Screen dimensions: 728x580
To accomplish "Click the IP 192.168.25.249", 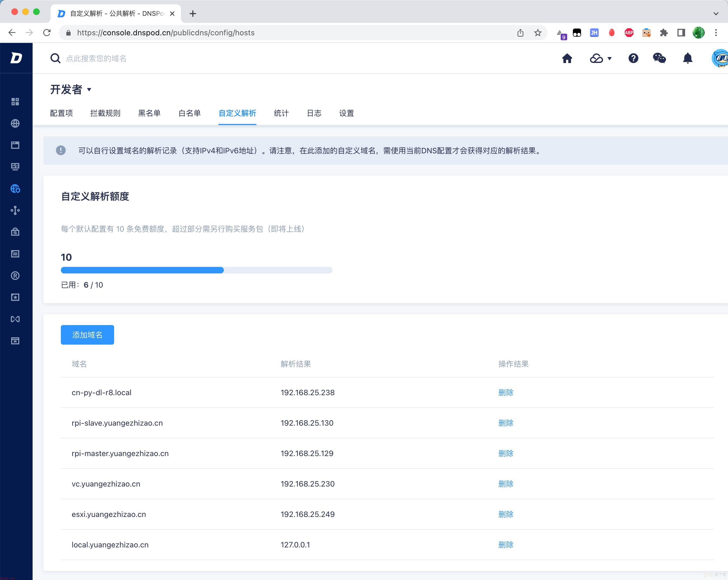I will 307,514.
